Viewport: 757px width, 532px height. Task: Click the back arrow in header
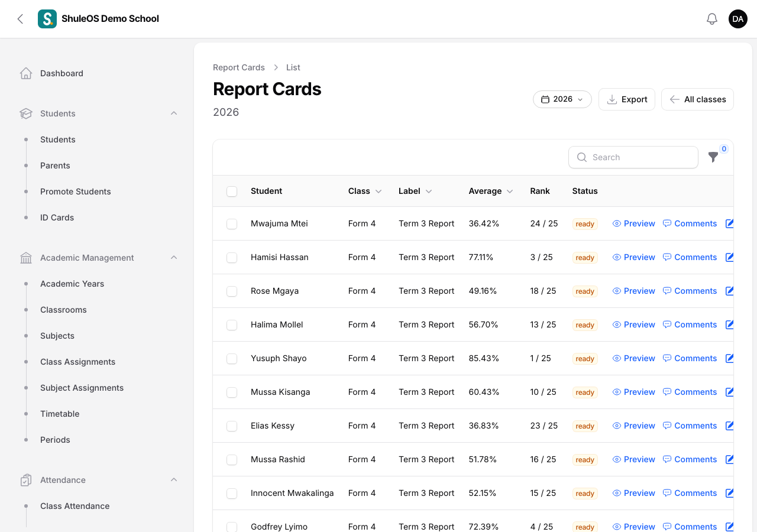[20, 19]
